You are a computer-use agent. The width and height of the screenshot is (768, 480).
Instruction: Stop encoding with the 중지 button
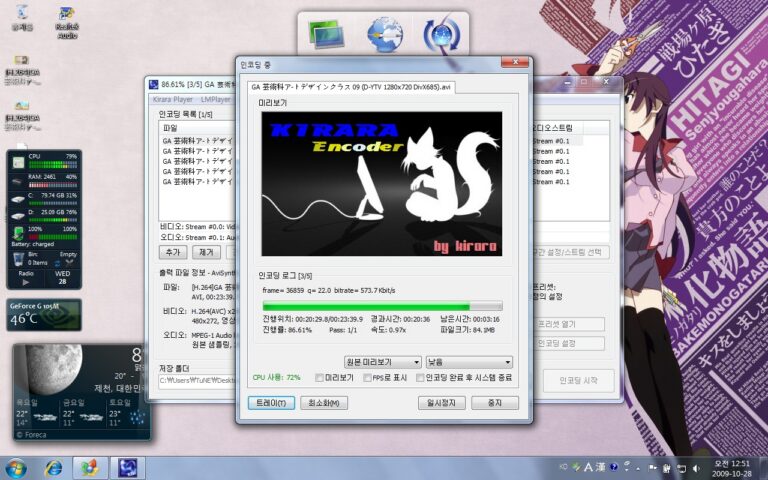click(495, 403)
